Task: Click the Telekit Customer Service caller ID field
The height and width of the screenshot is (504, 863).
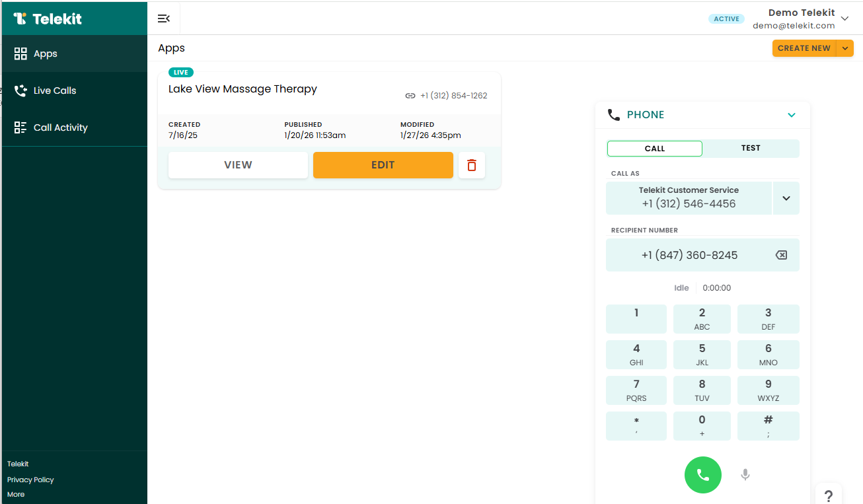Action: [x=689, y=198]
